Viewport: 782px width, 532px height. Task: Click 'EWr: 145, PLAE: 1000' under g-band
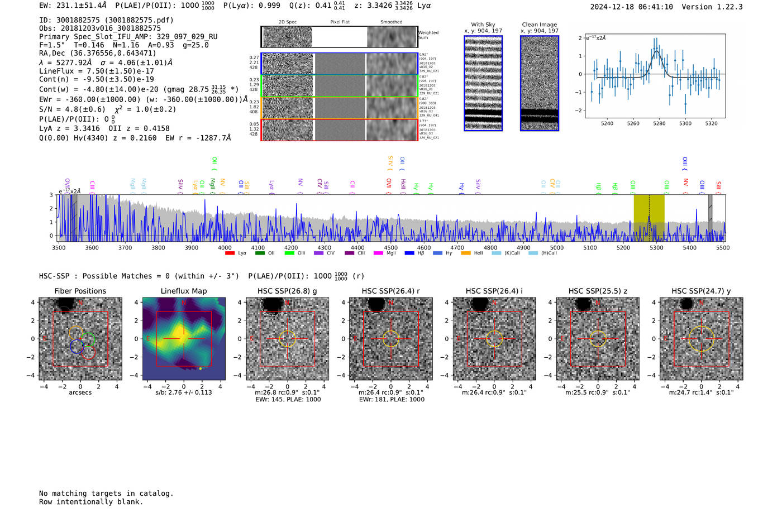click(288, 400)
